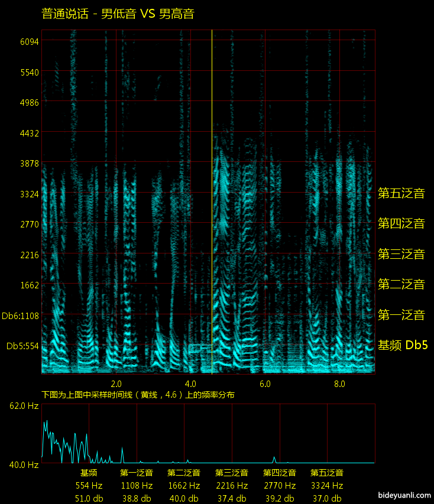Viewport: 434px width, 504px height.
Task: Click the 40.0 Hz label on lower plot
Action: [24, 464]
